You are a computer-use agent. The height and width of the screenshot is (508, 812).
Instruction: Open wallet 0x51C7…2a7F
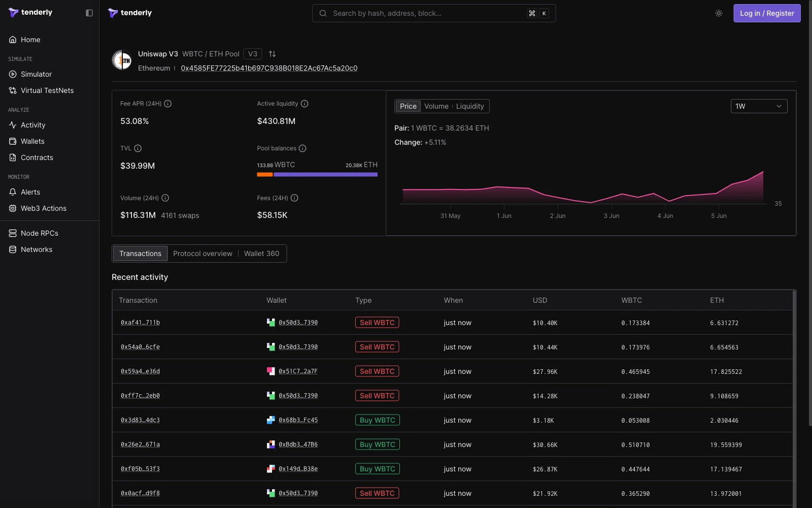[x=298, y=371]
